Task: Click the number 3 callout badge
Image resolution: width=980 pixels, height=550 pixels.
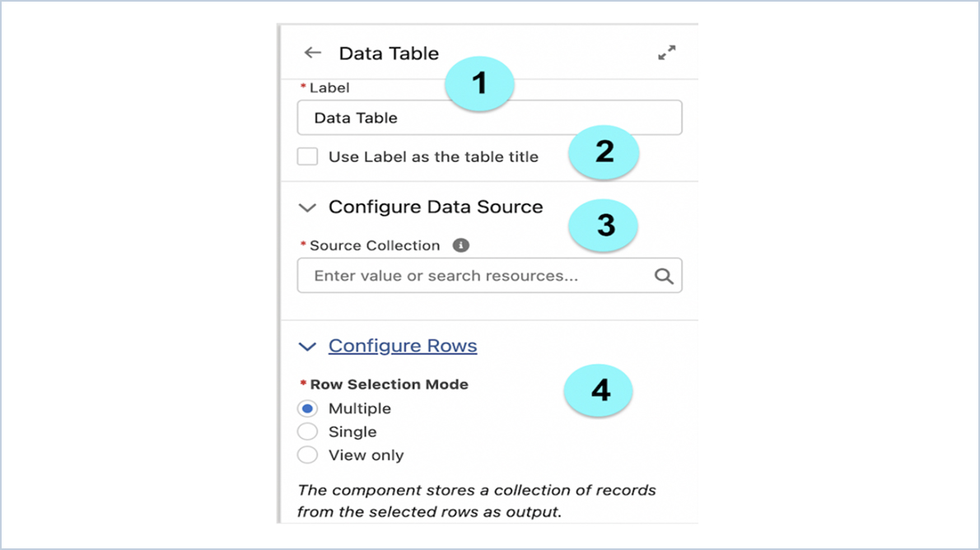Action: 603,226
